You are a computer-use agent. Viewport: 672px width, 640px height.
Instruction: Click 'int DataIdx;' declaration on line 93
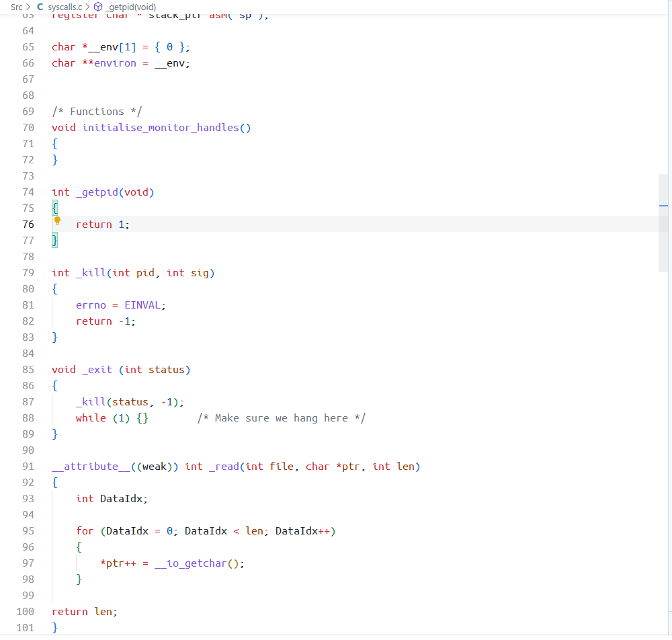tap(112, 499)
